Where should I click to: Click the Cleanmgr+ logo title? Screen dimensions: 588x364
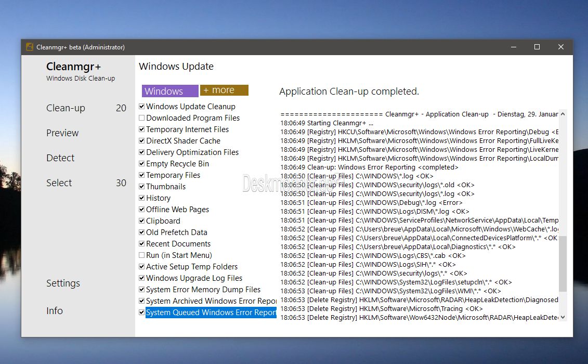73,67
